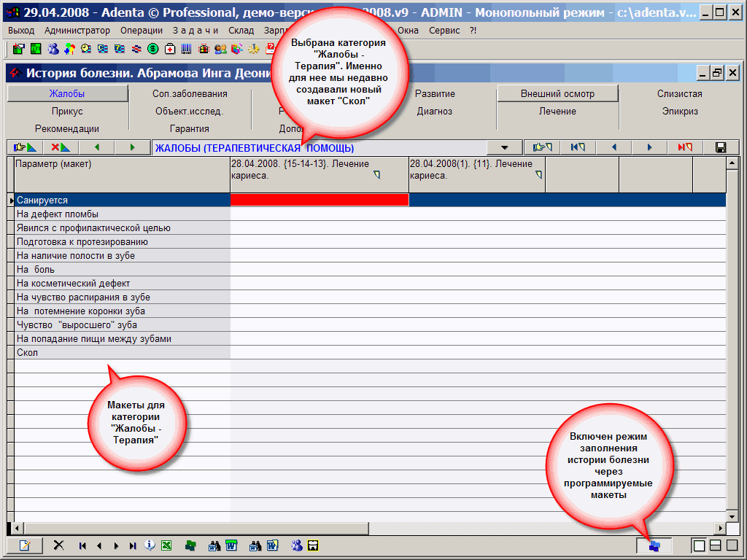This screenshot has width=747, height=560.
Task: Switch to horizontally split layout button
Action: [x=716, y=545]
